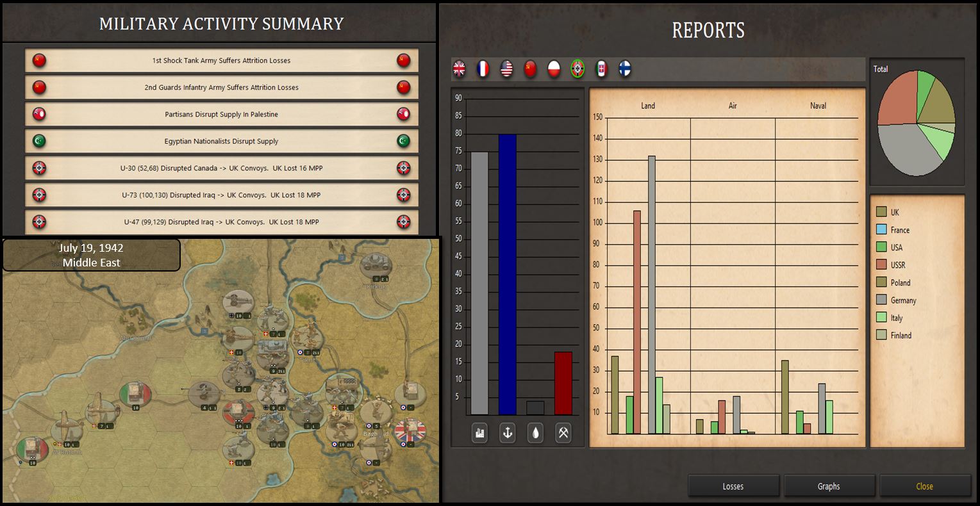Click right Soviet flag on 2nd Guards Infantry Army row
Screen dimensions: 980x506
tap(404, 88)
